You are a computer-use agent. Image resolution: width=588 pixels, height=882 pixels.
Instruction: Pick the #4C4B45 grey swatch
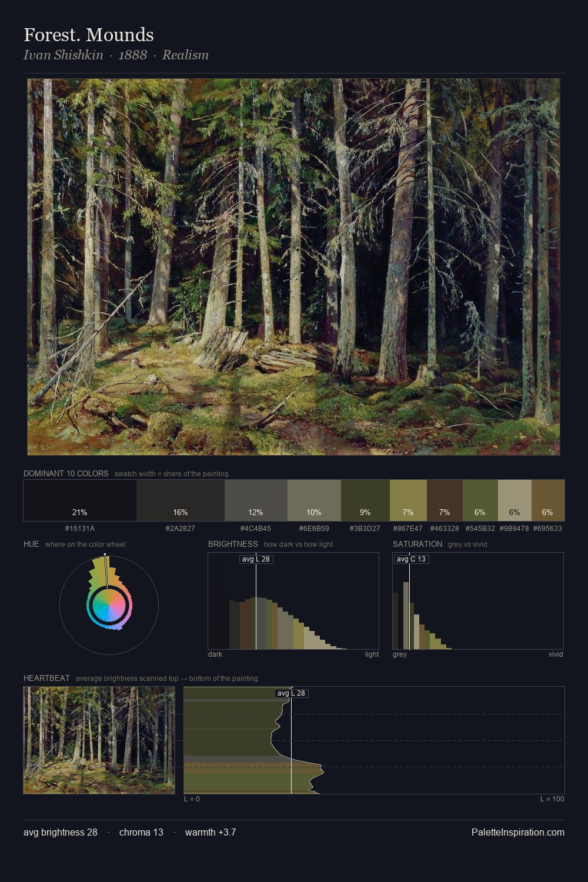(x=256, y=500)
